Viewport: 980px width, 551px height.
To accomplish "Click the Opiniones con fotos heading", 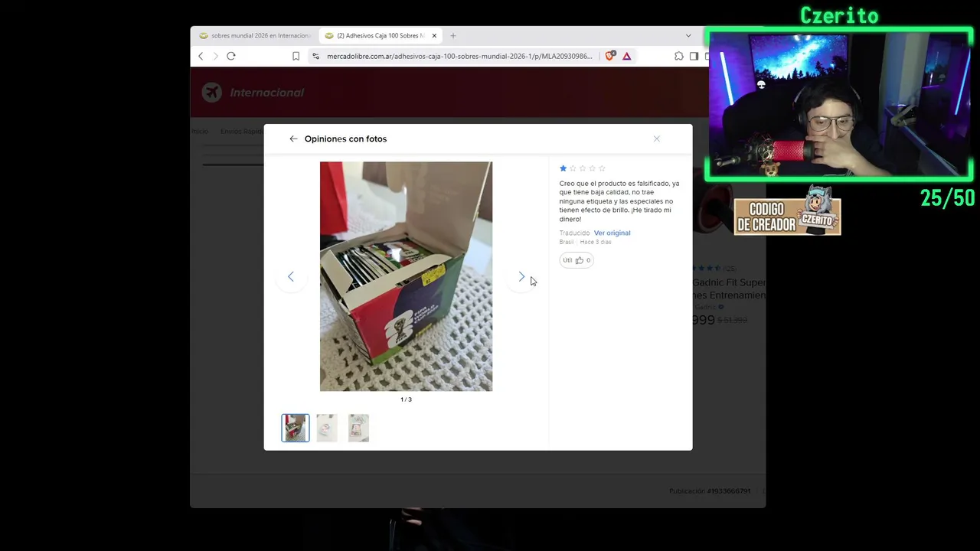I will [x=345, y=139].
